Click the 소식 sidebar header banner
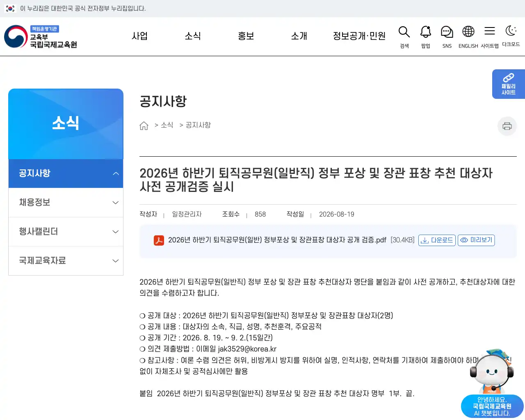Screen dimensions: 525x420 pos(66,124)
